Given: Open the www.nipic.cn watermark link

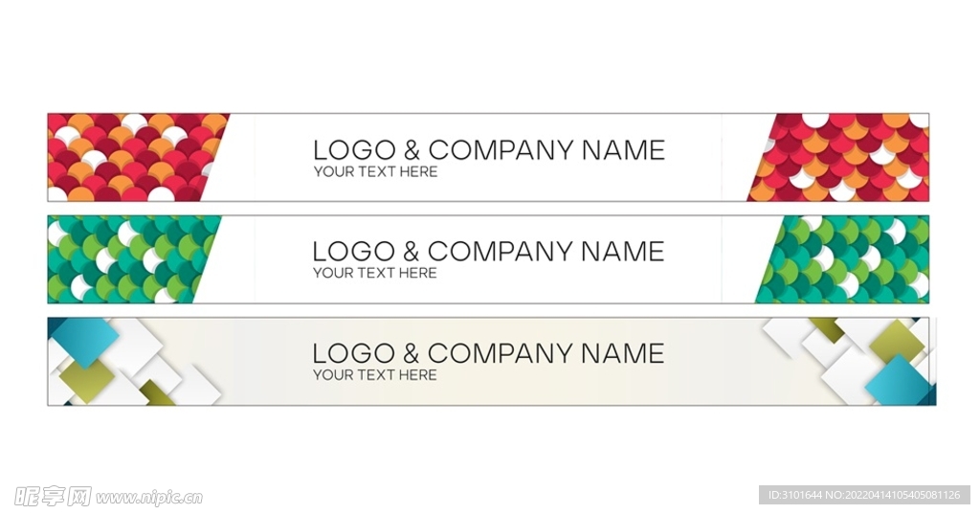Looking at the screenshot, I should pos(149,498).
